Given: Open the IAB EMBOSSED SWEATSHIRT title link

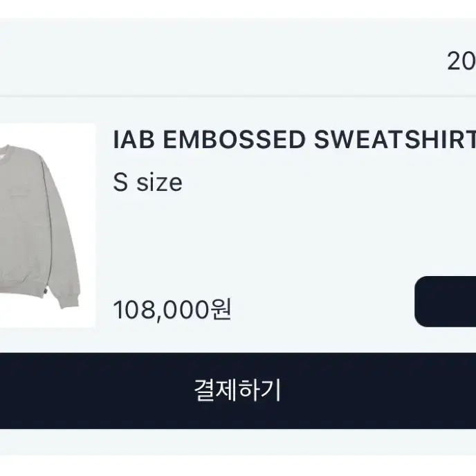Looking at the screenshot, I should coord(294,140).
